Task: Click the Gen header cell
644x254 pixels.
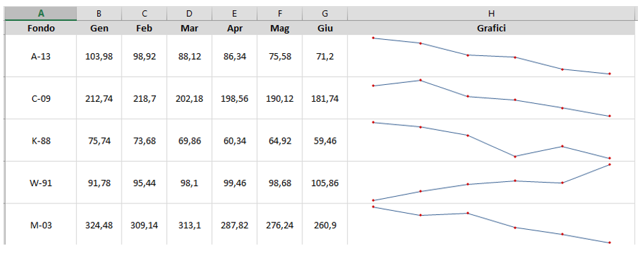Action: 99,28
